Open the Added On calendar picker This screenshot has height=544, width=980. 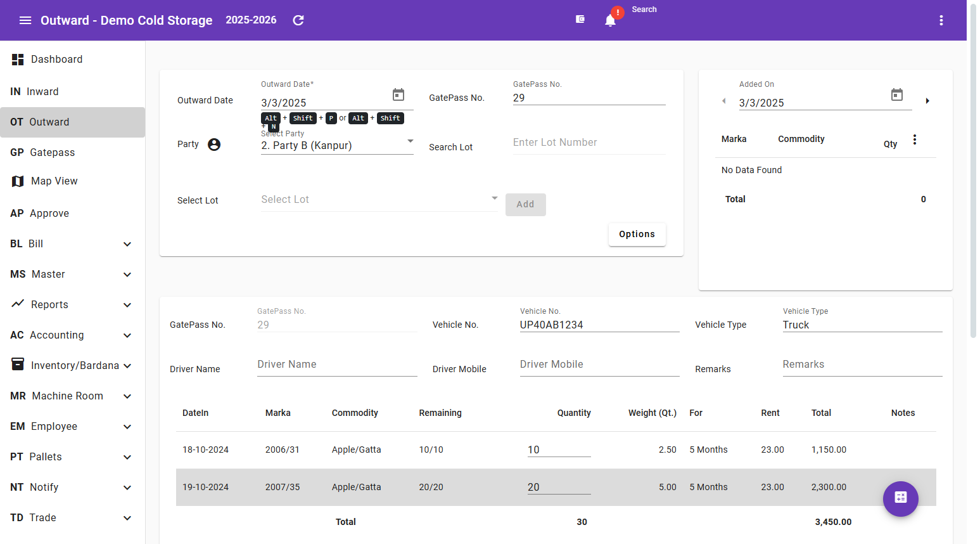click(x=896, y=95)
